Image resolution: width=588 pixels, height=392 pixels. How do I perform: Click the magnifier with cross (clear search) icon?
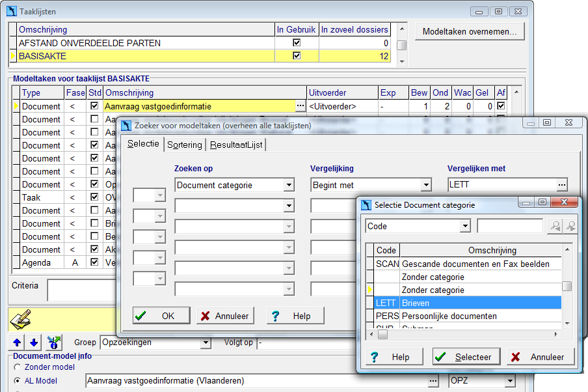click(x=570, y=226)
